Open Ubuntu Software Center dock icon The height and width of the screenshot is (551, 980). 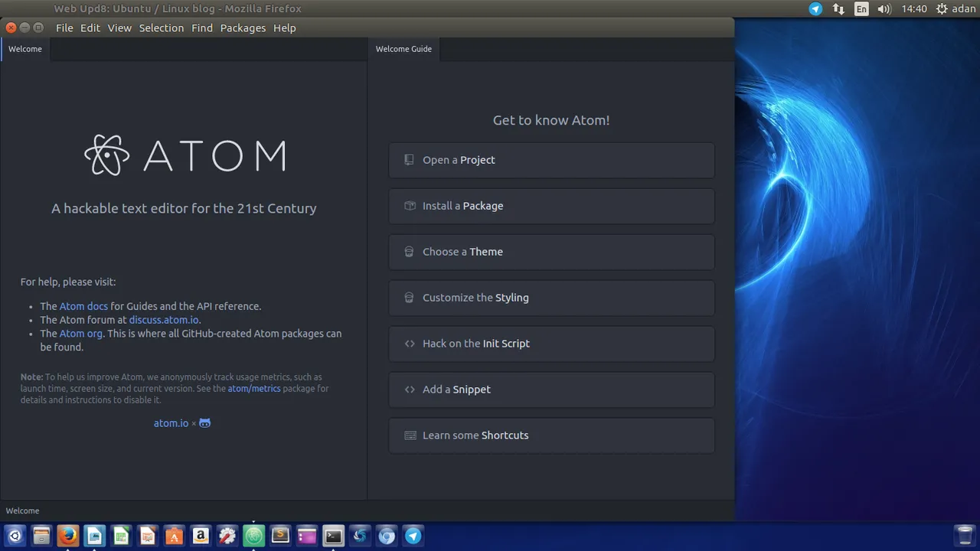[174, 536]
